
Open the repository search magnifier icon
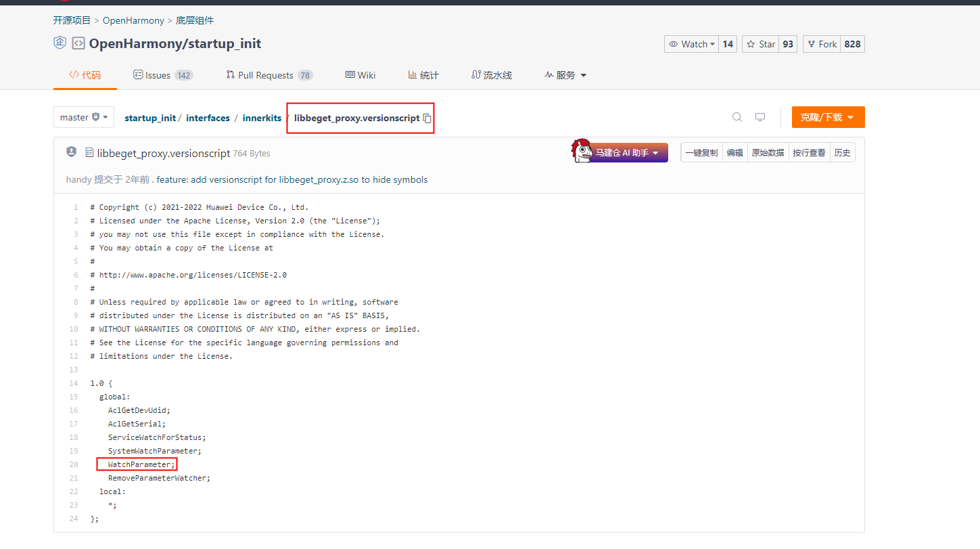737,117
